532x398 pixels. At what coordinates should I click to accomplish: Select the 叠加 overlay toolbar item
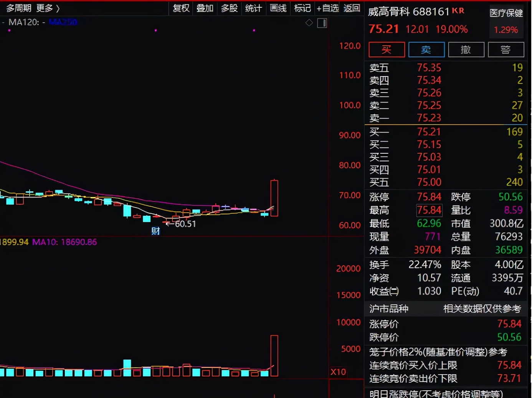coord(205,8)
